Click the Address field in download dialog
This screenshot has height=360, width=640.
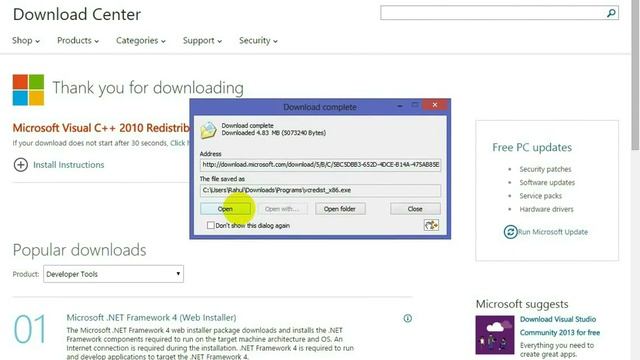[320, 164]
